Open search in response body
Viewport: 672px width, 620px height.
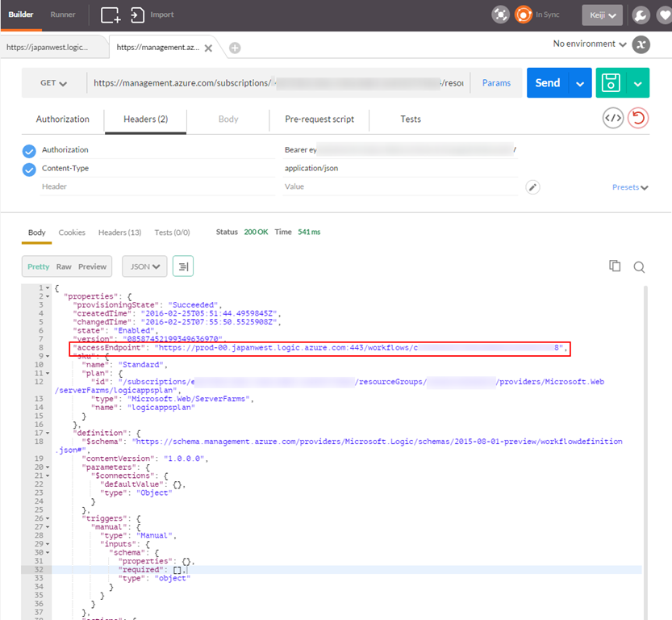click(639, 266)
